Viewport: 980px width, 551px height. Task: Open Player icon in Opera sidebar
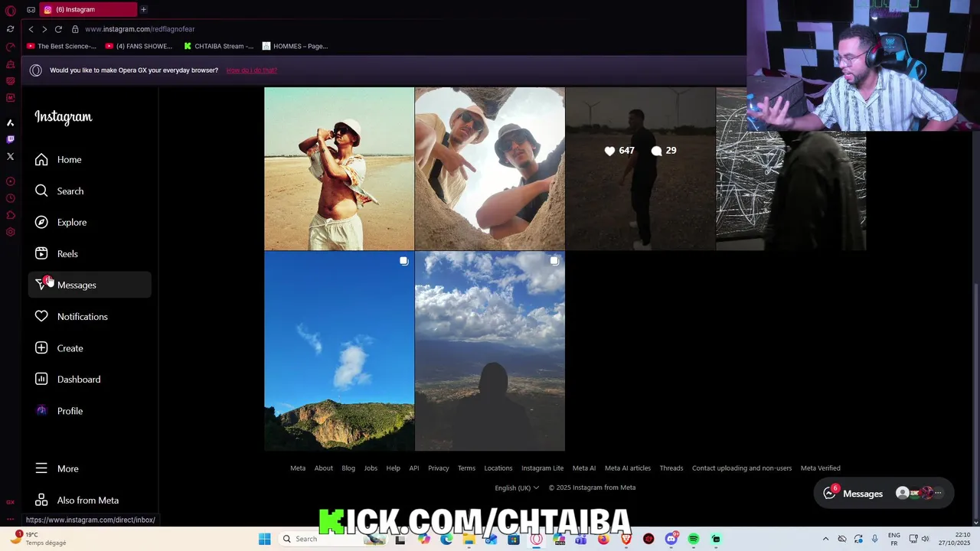tap(10, 181)
